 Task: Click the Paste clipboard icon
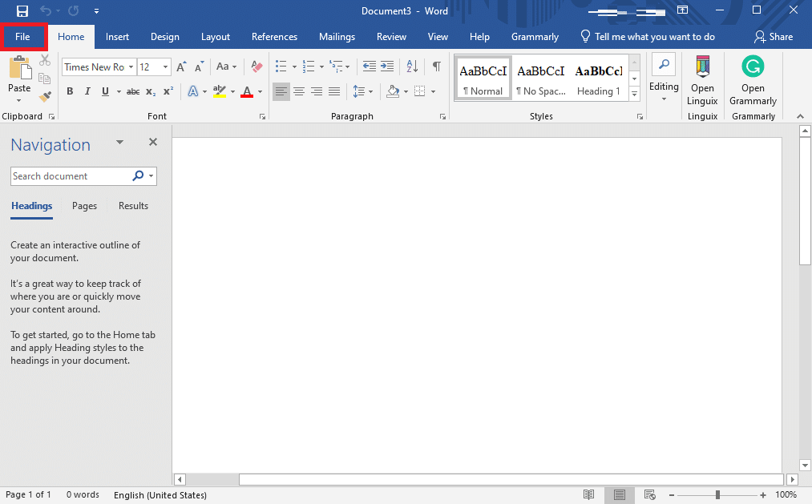tap(20, 68)
